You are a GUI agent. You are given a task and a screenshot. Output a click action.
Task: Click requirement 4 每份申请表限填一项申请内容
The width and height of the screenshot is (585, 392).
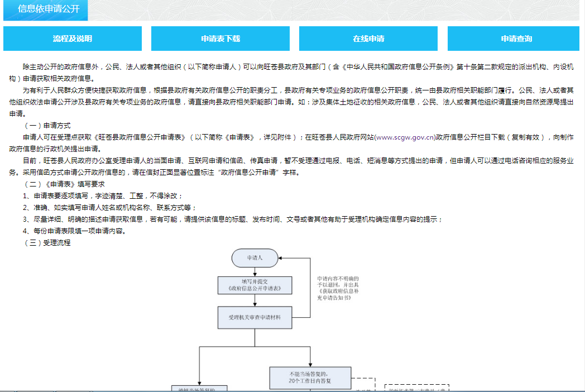(74, 231)
